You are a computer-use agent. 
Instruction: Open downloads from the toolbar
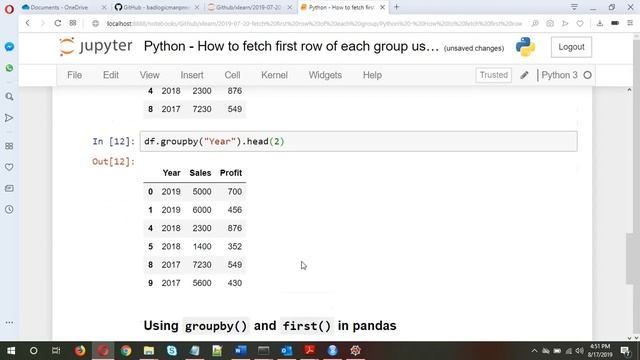point(600,23)
